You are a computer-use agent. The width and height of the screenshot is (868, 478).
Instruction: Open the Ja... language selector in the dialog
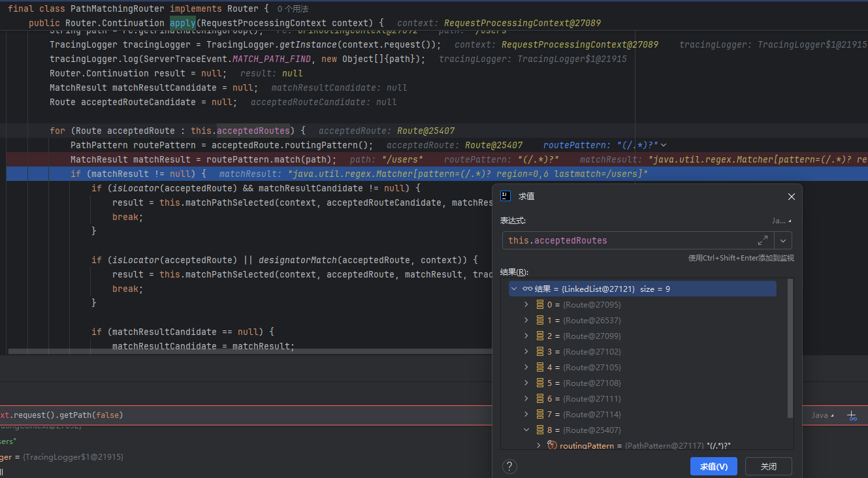point(781,221)
